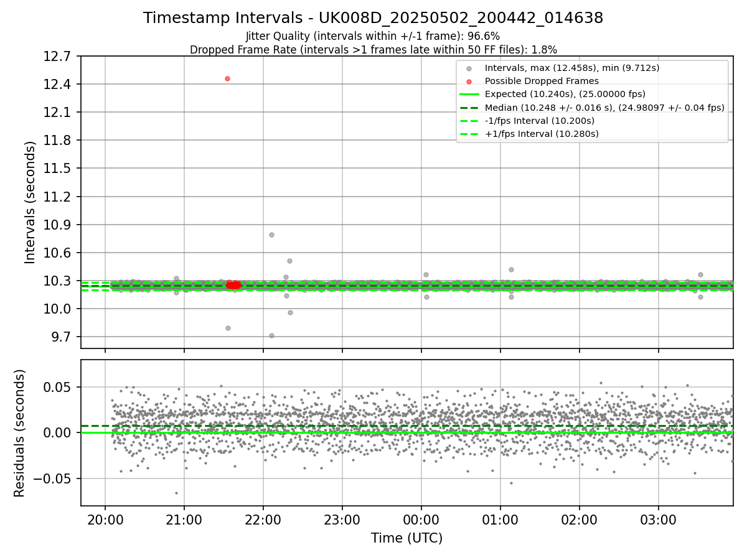Screen dimensions: 747x560
Task: Click the red dropped-frame outlier near 12.4 seconds
Action: click(x=227, y=78)
